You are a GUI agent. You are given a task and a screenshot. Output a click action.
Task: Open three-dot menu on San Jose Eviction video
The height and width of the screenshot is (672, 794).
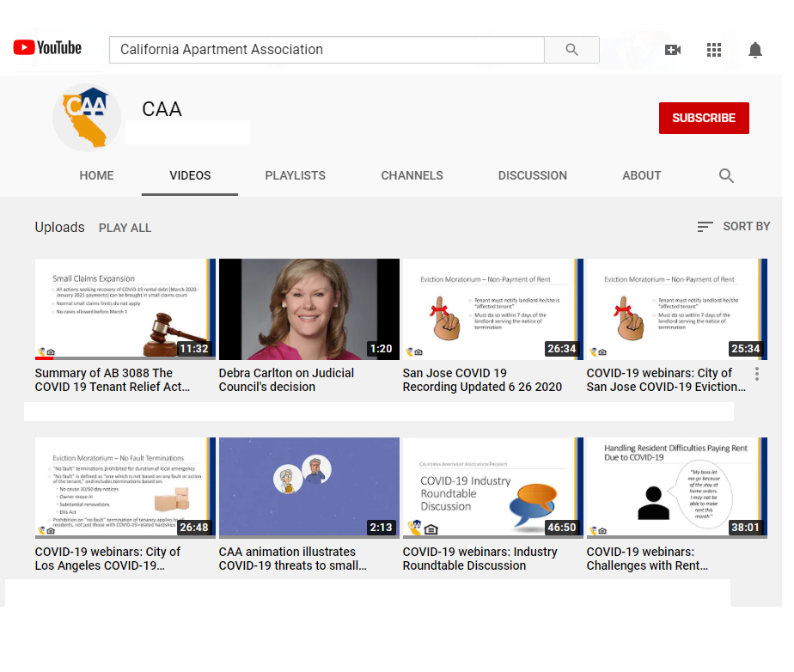[x=757, y=374]
